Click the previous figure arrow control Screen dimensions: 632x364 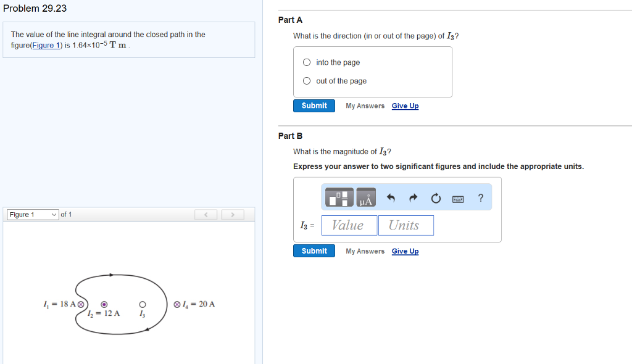206,214
